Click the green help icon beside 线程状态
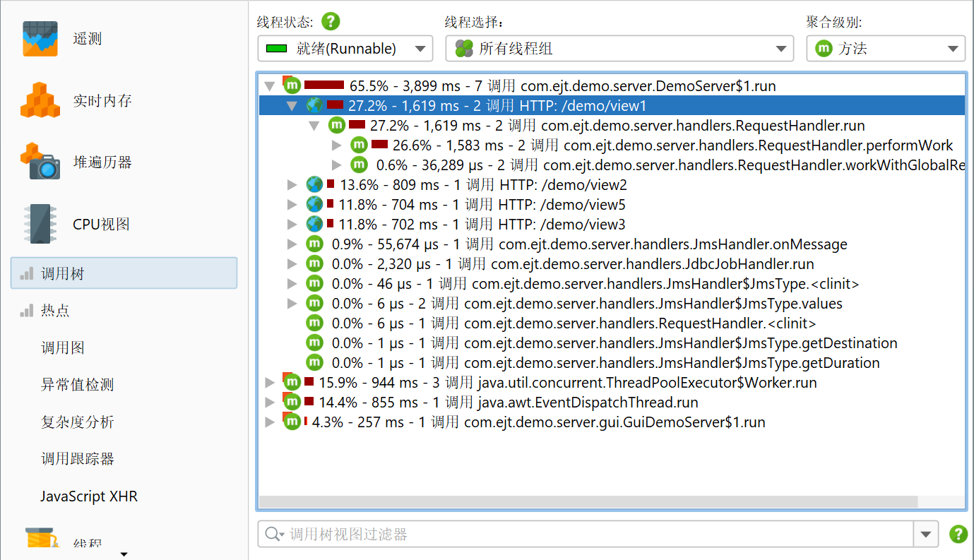The height and width of the screenshot is (560, 974). [331, 22]
